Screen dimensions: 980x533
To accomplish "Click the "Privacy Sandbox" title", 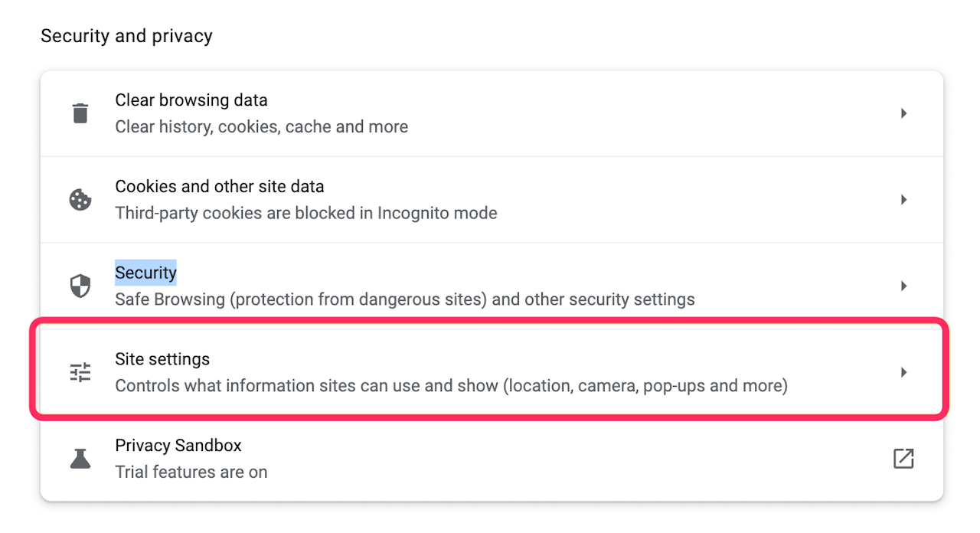I will coord(178,446).
